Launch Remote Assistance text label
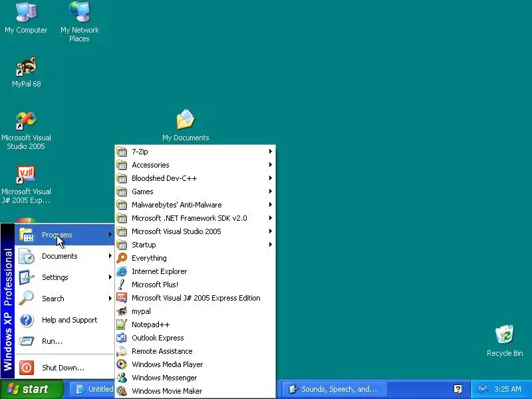Image resolution: width=532 pixels, height=399 pixels. pos(162,351)
